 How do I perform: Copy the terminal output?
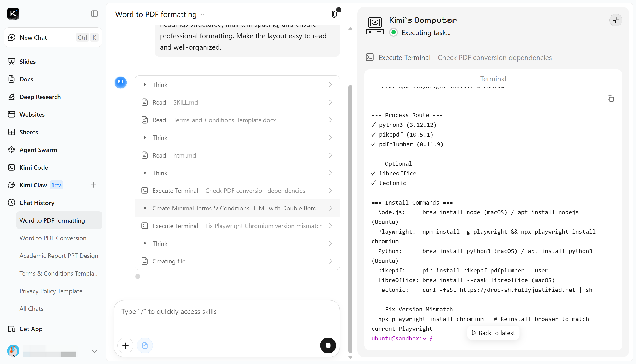click(611, 99)
